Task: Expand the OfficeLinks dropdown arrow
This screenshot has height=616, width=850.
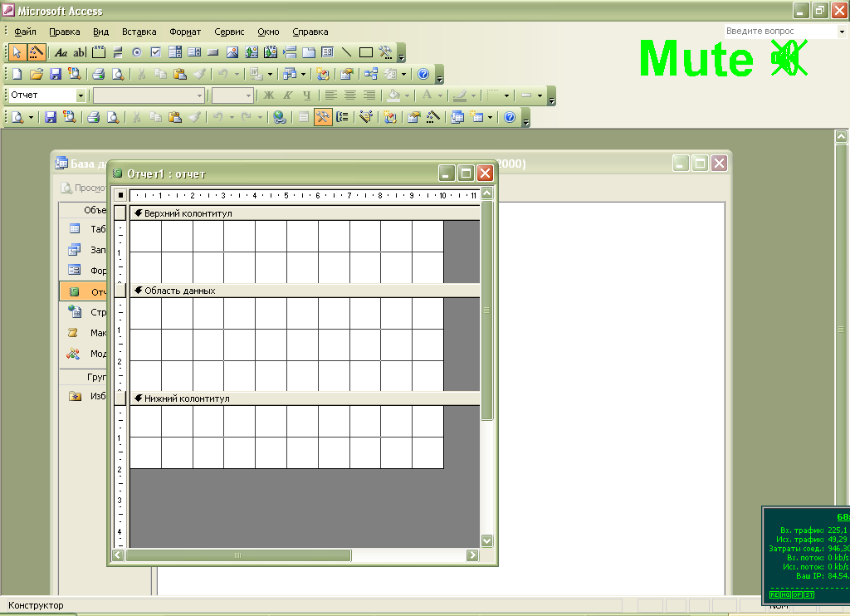Action: 270,74
